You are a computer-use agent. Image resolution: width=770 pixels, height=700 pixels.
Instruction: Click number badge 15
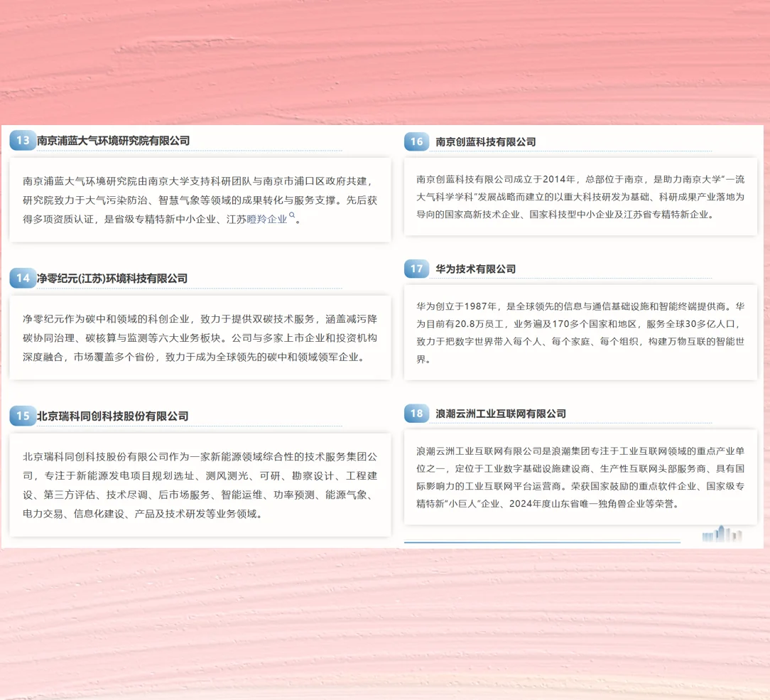23,416
